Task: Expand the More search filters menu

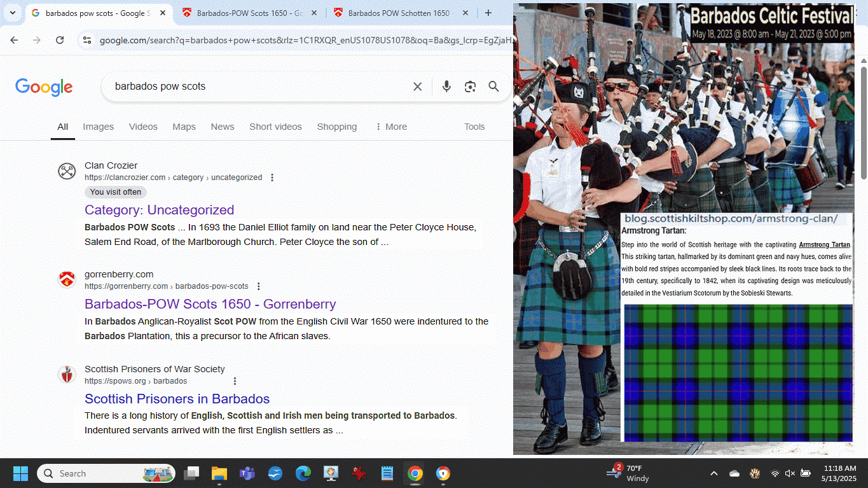Action: [390, 127]
